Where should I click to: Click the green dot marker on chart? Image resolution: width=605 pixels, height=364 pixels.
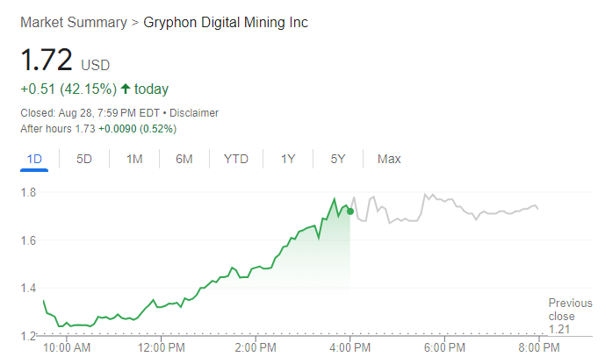pos(350,211)
